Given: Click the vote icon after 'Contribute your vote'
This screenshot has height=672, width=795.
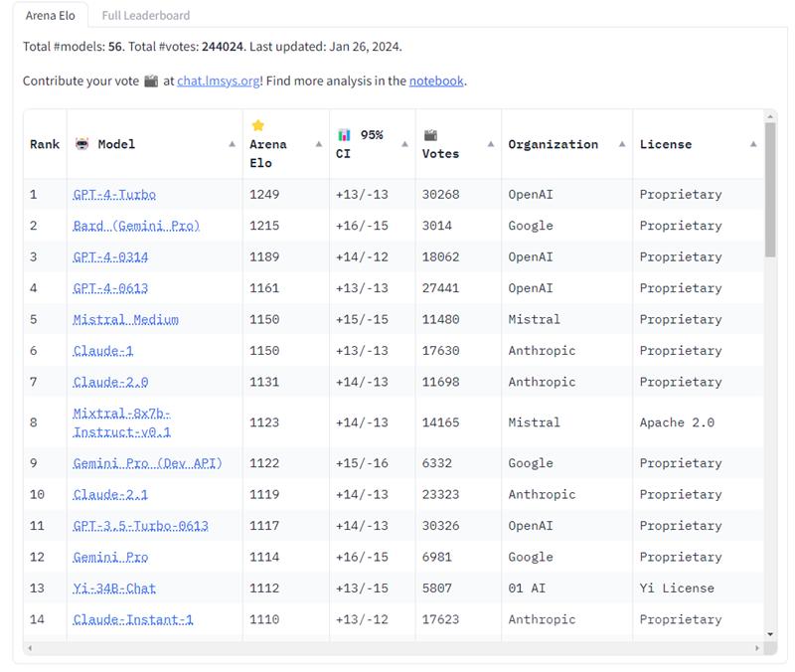Looking at the screenshot, I should [x=151, y=82].
